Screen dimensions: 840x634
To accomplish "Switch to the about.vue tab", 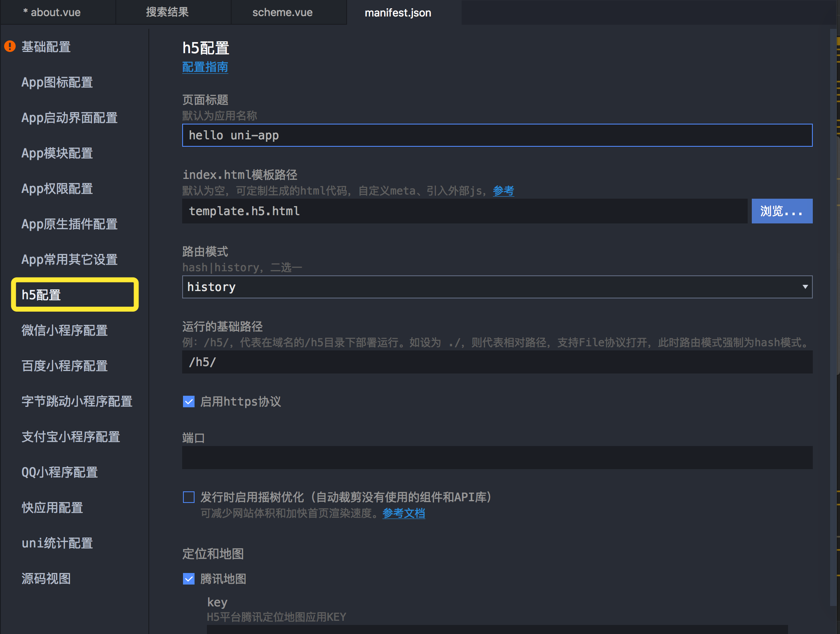I will point(58,12).
